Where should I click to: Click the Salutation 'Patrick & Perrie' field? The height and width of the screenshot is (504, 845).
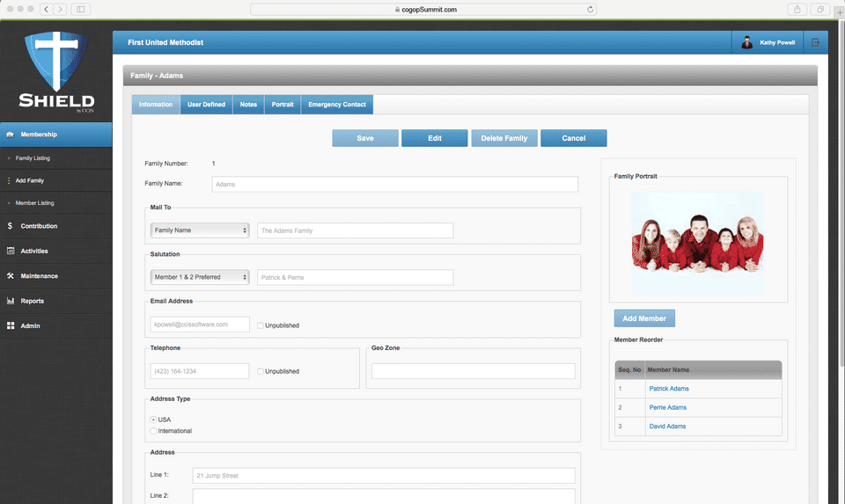click(355, 277)
